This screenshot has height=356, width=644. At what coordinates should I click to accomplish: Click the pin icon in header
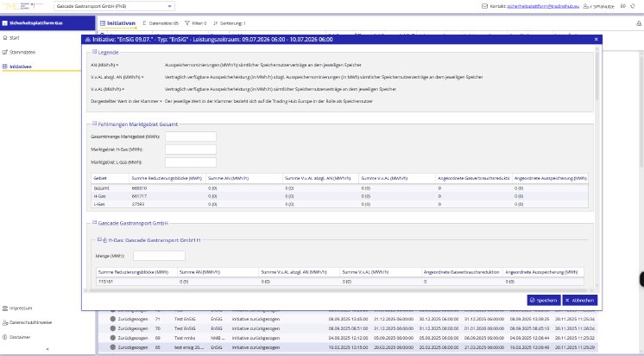pyautogui.click(x=633, y=6)
